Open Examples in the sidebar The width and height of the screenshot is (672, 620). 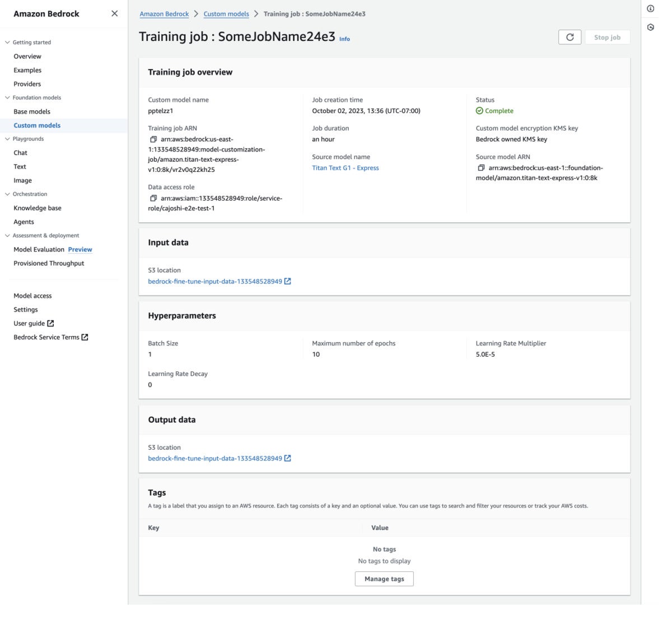pyautogui.click(x=27, y=70)
